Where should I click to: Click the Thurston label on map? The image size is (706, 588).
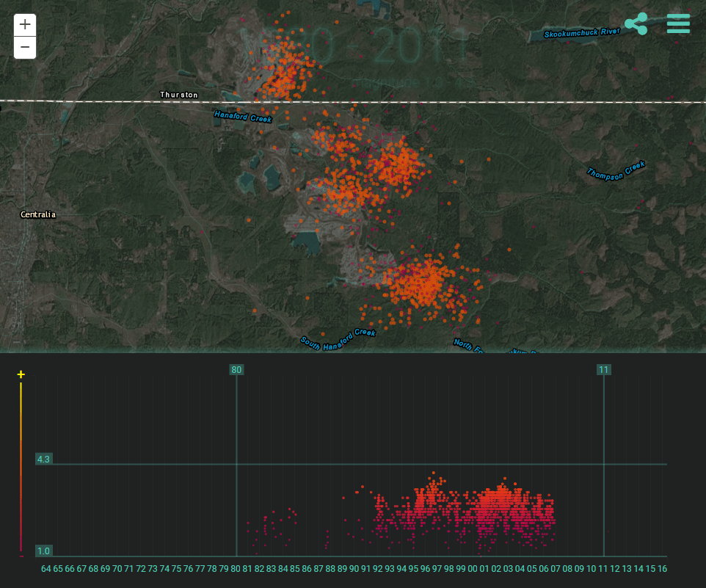[179, 95]
